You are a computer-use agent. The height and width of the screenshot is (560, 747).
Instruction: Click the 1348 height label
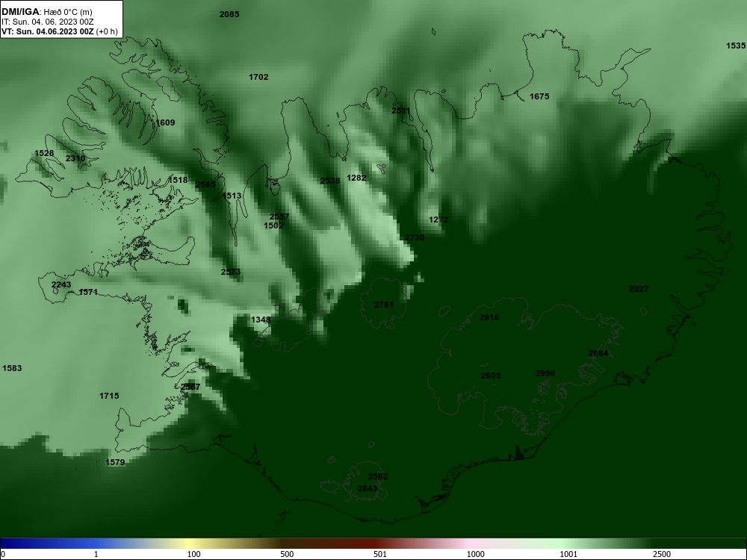pos(261,320)
